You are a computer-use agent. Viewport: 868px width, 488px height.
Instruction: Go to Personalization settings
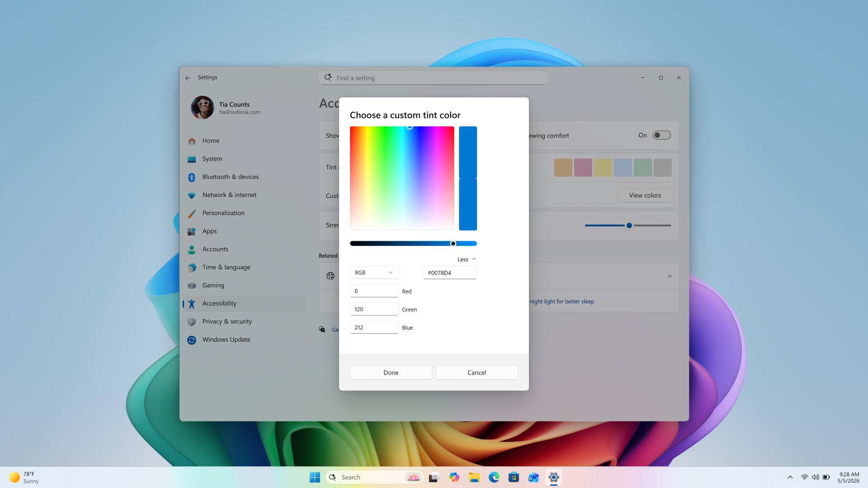pyautogui.click(x=245, y=213)
